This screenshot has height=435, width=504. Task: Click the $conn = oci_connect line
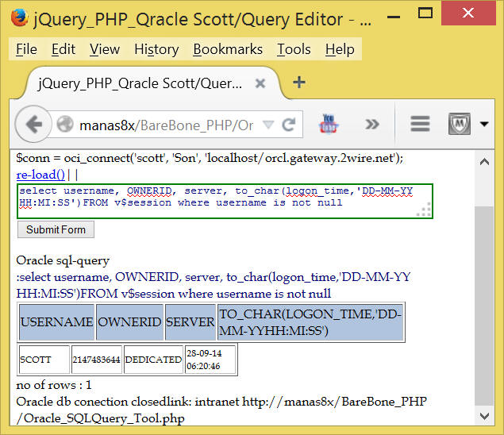click(210, 158)
